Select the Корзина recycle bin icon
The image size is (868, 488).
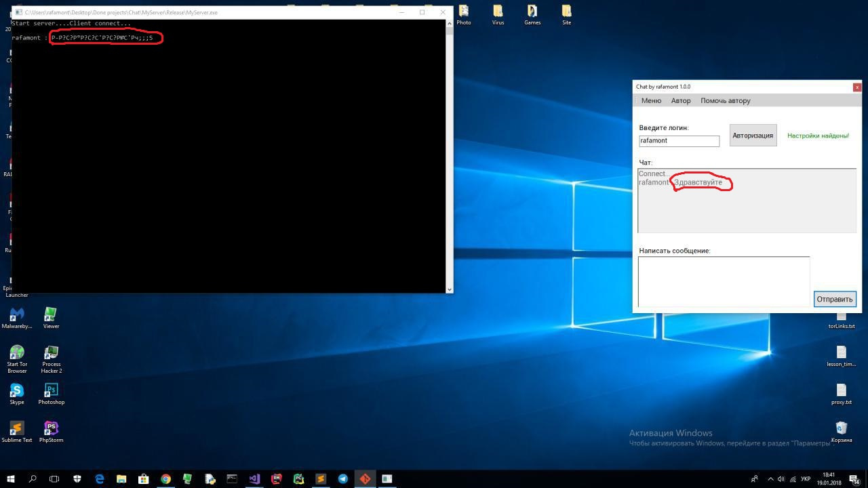pos(842,432)
